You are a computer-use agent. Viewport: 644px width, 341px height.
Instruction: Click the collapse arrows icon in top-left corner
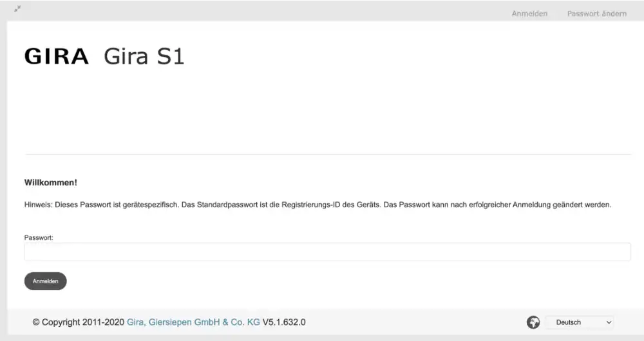coord(17,8)
